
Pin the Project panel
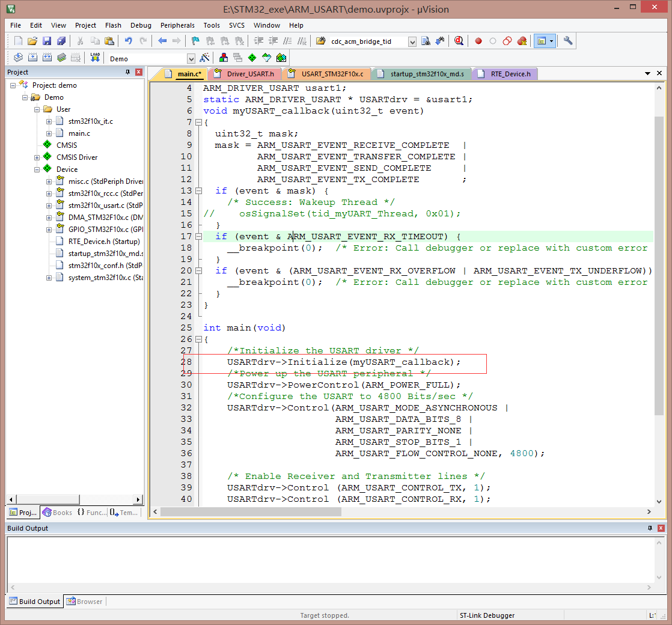(127, 72)
